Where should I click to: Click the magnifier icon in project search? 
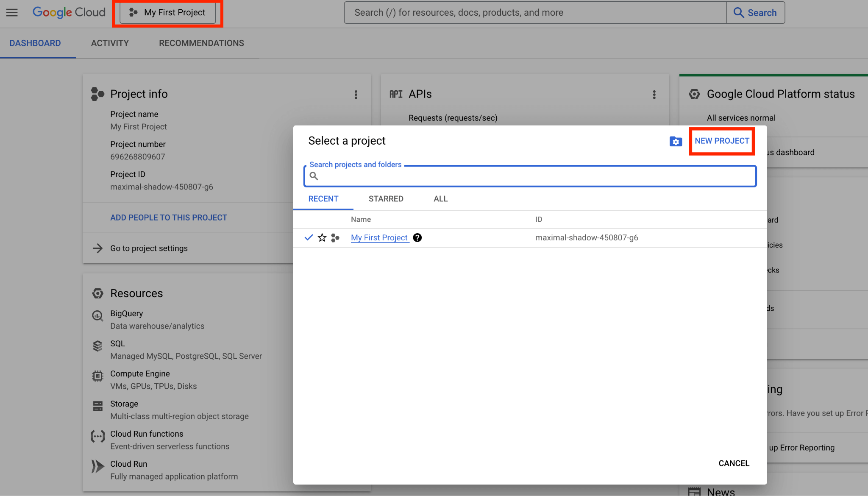point(314,176)
